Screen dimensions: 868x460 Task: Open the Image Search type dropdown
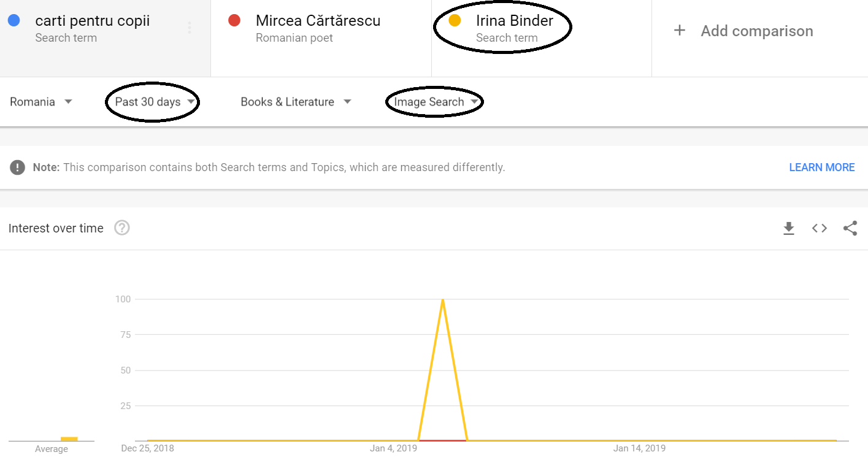[x=434, y=102]
